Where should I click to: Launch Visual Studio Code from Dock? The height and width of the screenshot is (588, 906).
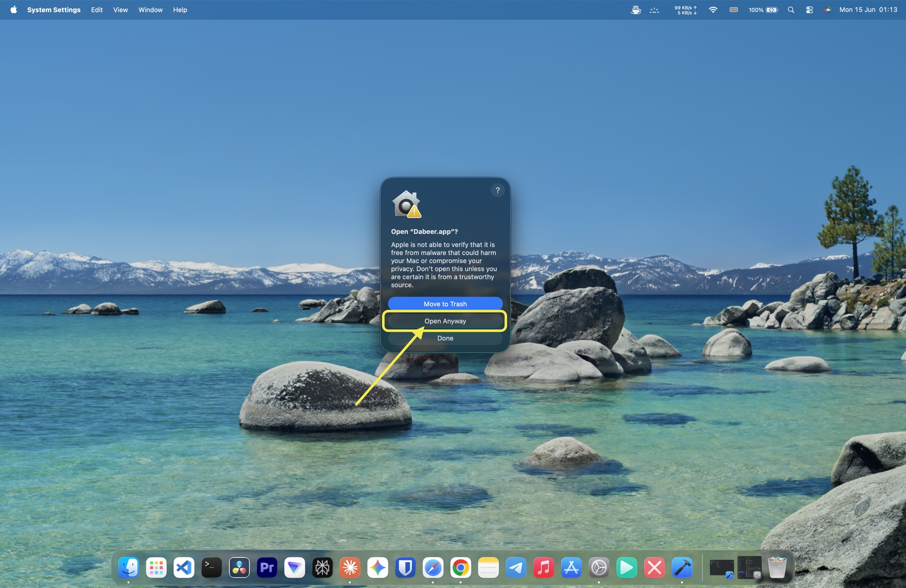click(184, 567)
